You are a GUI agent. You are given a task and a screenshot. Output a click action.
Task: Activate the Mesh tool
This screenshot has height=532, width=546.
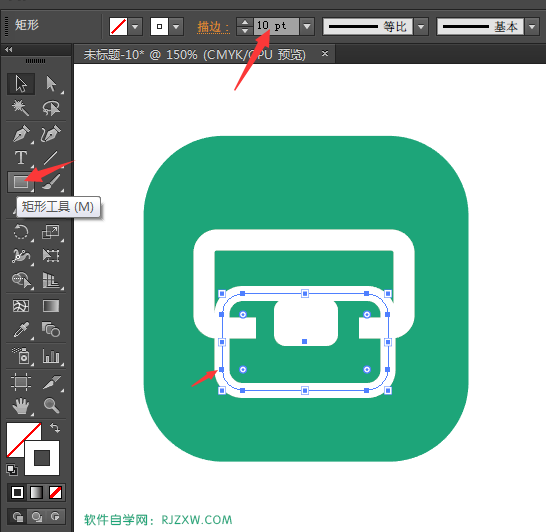[x=21, y=306]
